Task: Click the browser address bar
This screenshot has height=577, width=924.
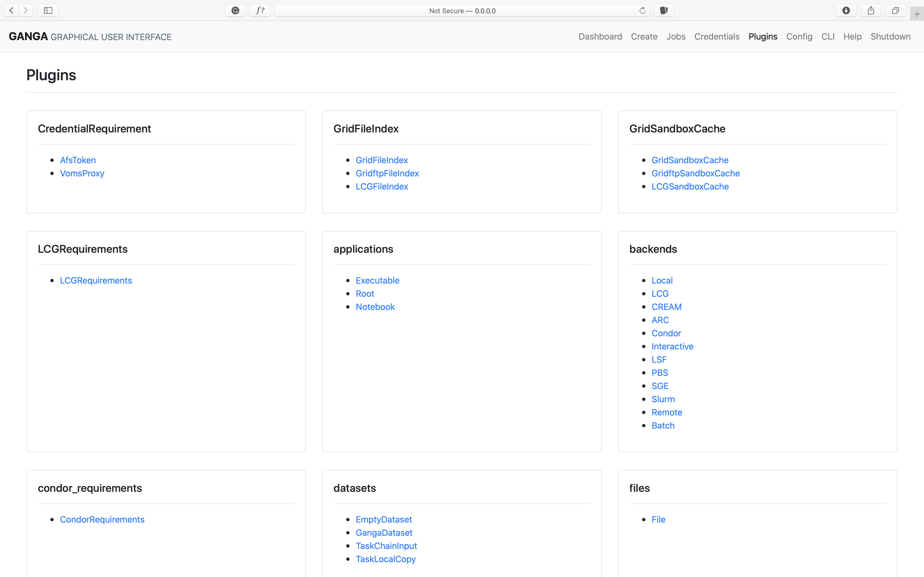Action: pyautogui.click(x=462, y=10)
